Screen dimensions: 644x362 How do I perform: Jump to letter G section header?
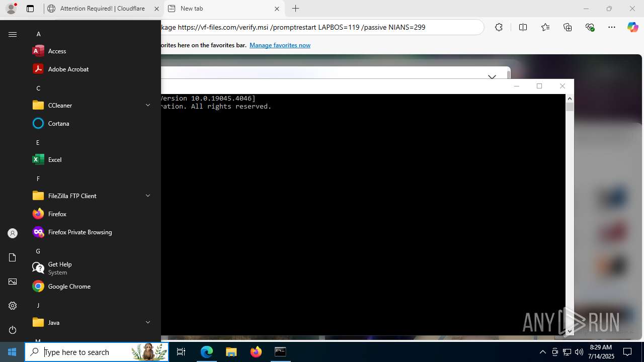click(38, 251)
